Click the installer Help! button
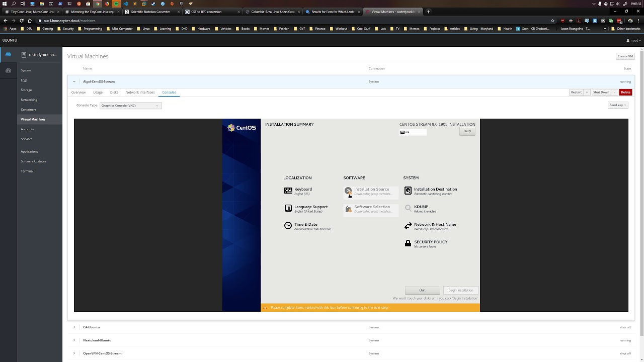Image resolution: width=644 pixels, height=362 pixels. 467,131
